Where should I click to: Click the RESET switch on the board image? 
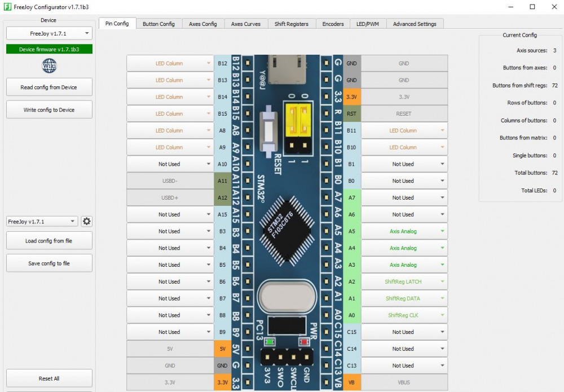point(268,131)
